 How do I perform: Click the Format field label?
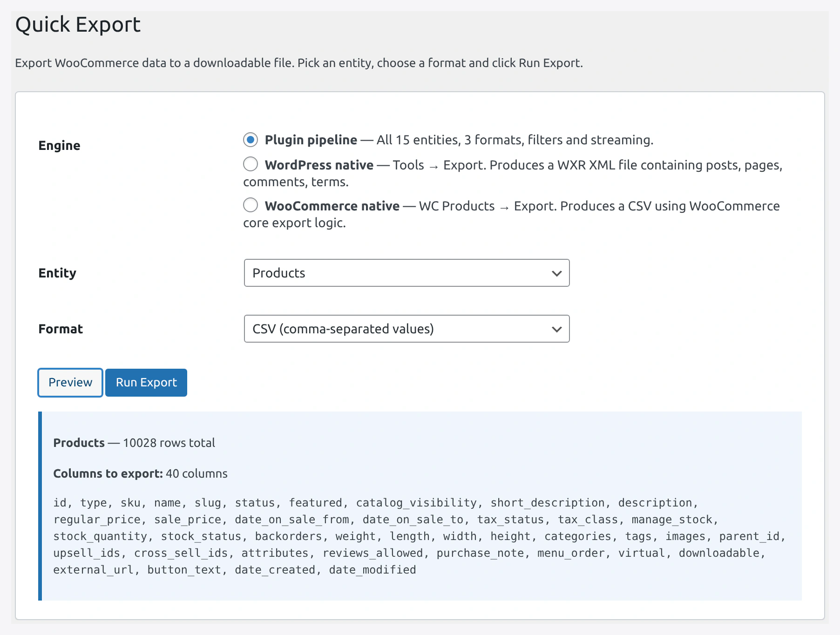click(61, 329)
